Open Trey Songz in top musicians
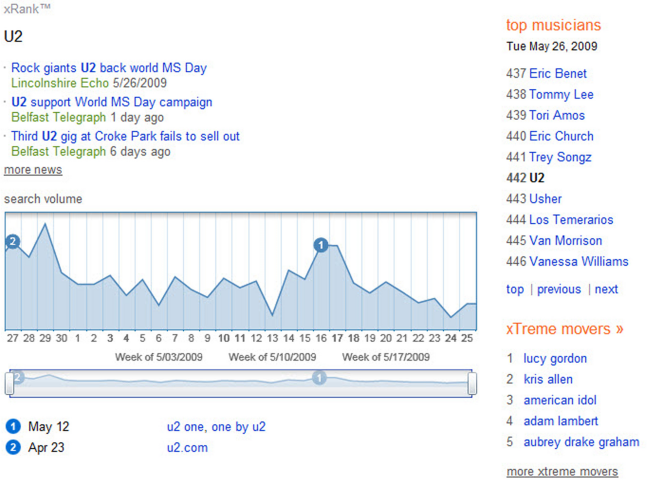This screenshot has width=650, height=483. tap(560, 157)
